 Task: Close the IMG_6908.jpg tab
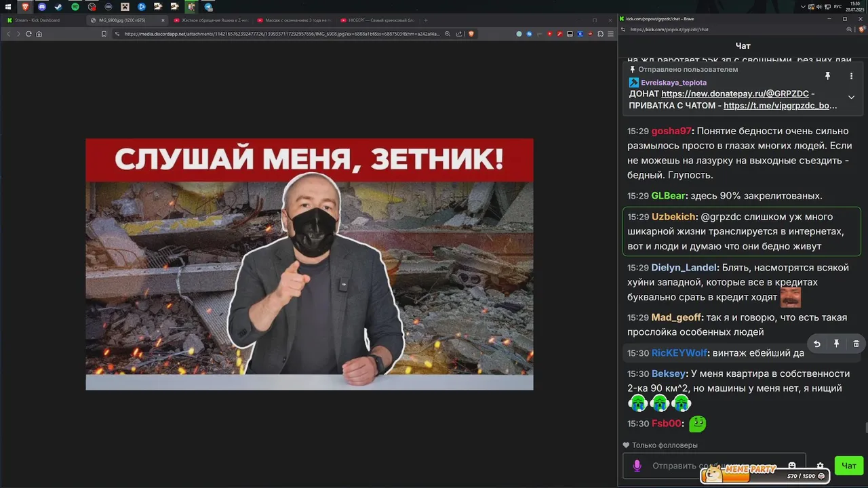click(x=163, y=20)
